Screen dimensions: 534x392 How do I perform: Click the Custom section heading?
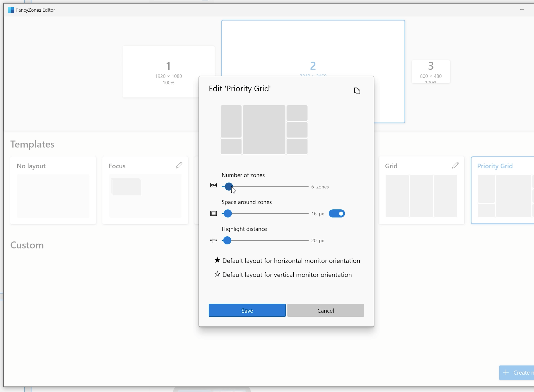(27, 245)
